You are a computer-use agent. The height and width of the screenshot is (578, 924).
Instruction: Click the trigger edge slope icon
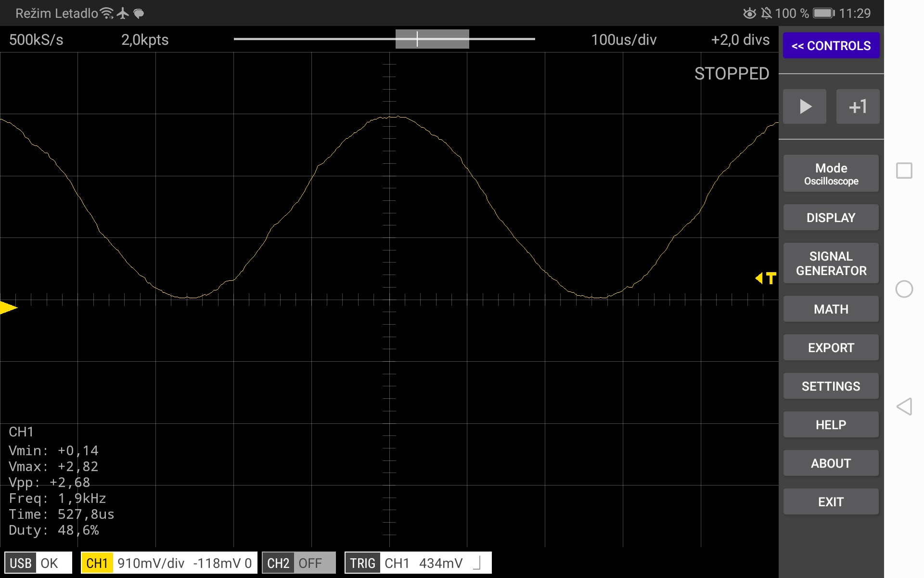coord(477,563)
